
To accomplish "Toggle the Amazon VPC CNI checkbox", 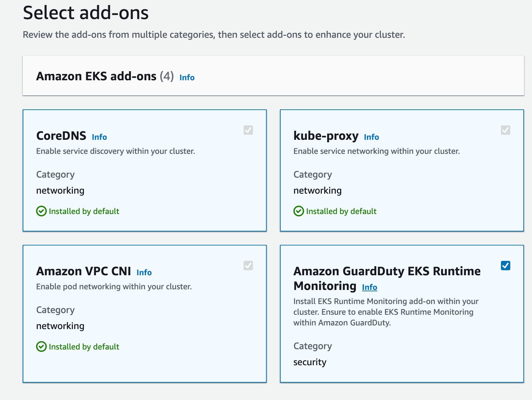I will (x=248, y=266).
